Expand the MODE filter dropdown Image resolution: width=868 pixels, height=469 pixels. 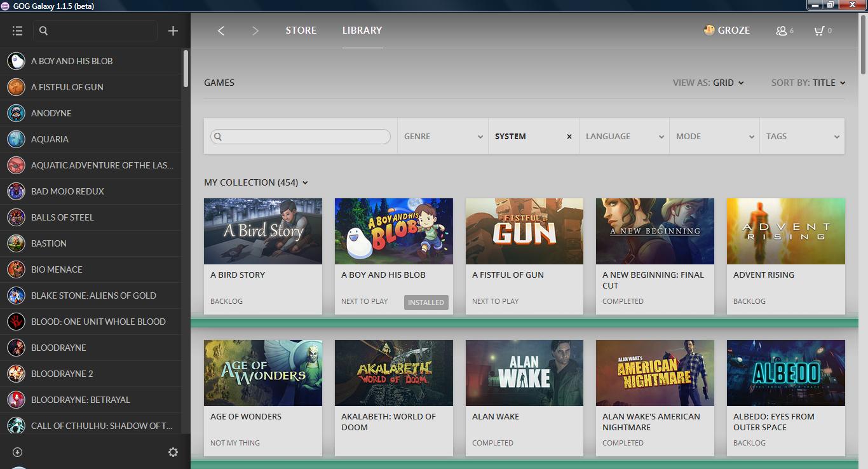click(x=715, y=136)
